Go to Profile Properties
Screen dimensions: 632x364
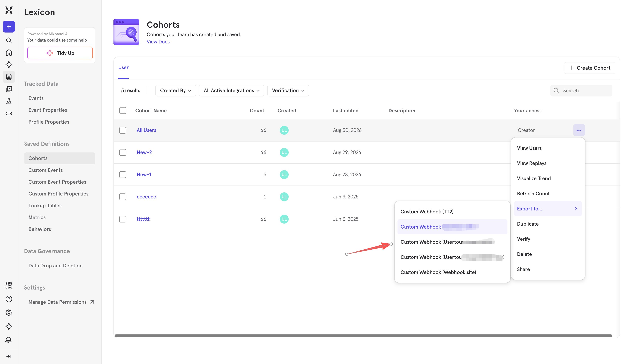pos(49,122)
